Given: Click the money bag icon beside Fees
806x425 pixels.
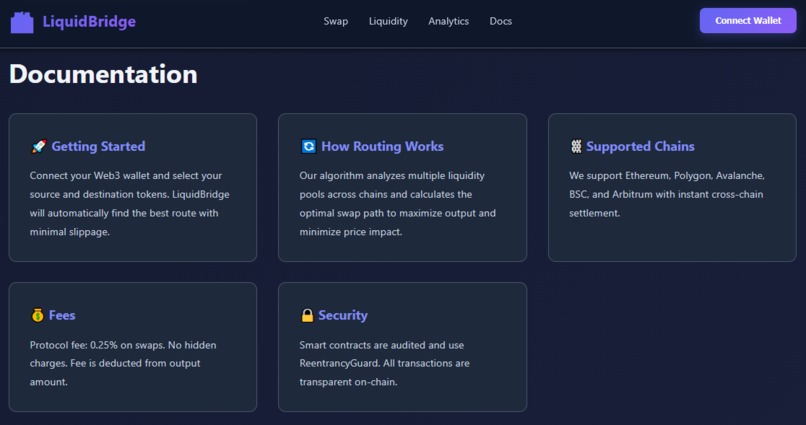Looking at the screenshot, I should click(x=38, y=315).
